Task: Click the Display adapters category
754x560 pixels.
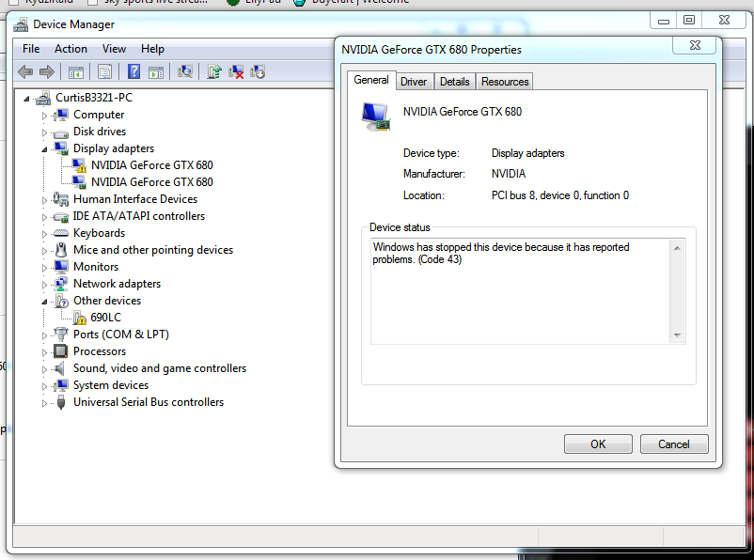Action: pyautogui.click(x=114, y=148)
